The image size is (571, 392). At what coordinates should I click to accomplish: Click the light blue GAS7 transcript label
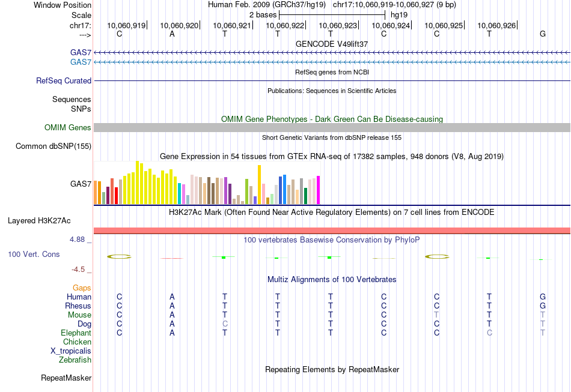81,62
